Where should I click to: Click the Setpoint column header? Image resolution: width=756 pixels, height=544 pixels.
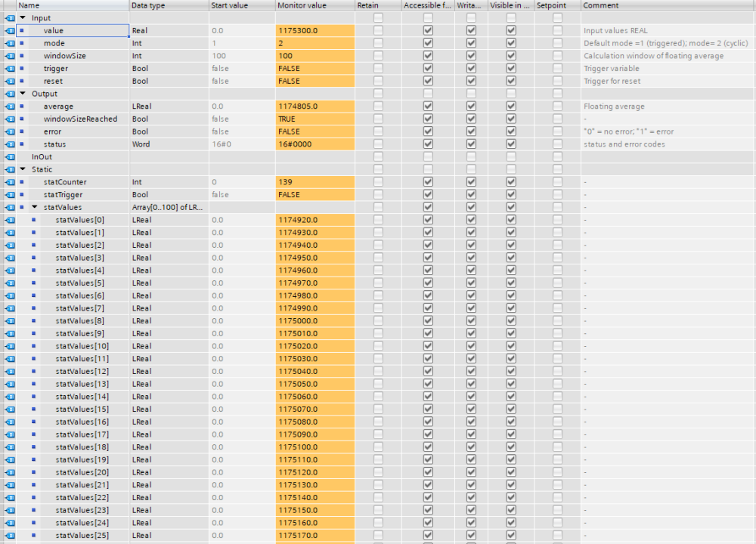(x=558, y=5)
